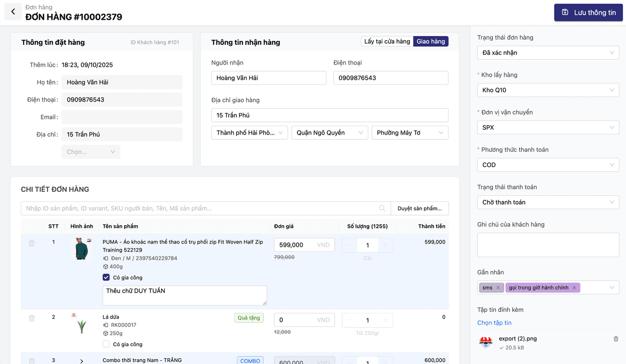Delete the PUMA jacket row with trash icon
Viewport: 626px width, 364px height.
(x=32, y=243)
